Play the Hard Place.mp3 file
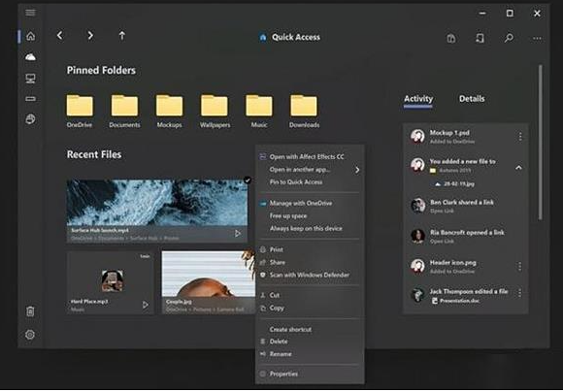The height and width of the screenshot is (392, 563). tap(146, 305)
